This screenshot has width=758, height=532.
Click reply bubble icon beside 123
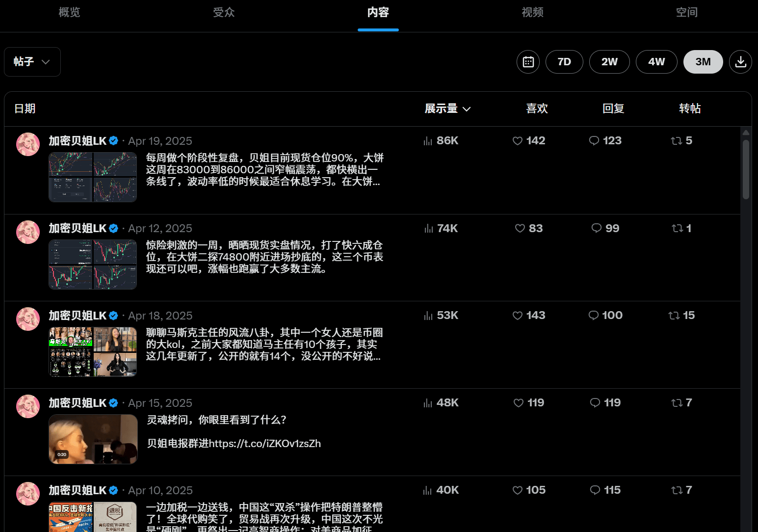coord(594,141)
